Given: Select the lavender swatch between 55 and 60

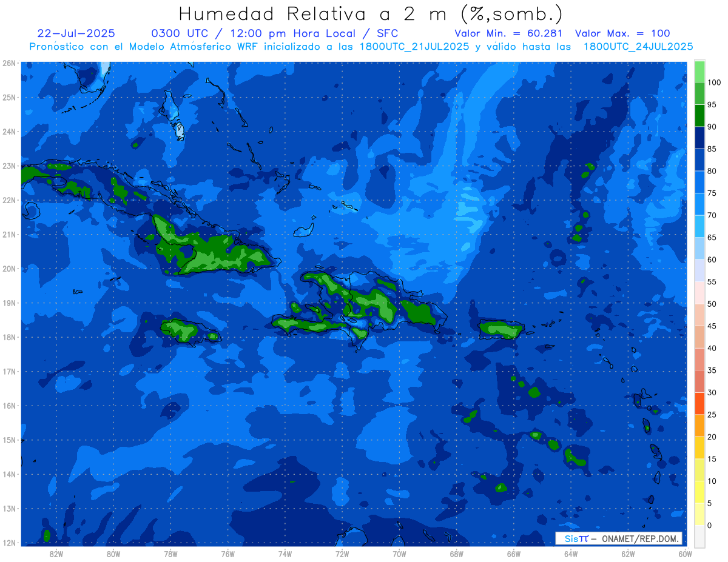Looking at the screenshot, I should pos(699,270).
